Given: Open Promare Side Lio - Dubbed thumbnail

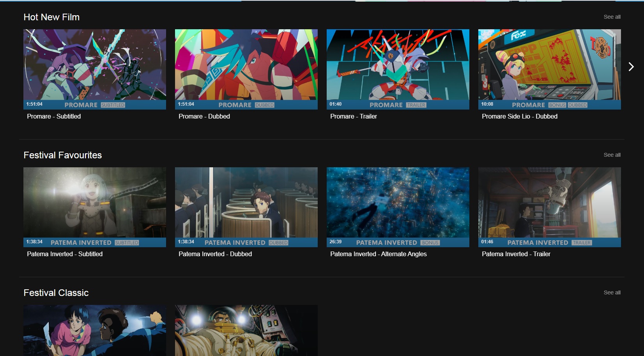Looking at the screenshot, I should click(x=550, y=69).
